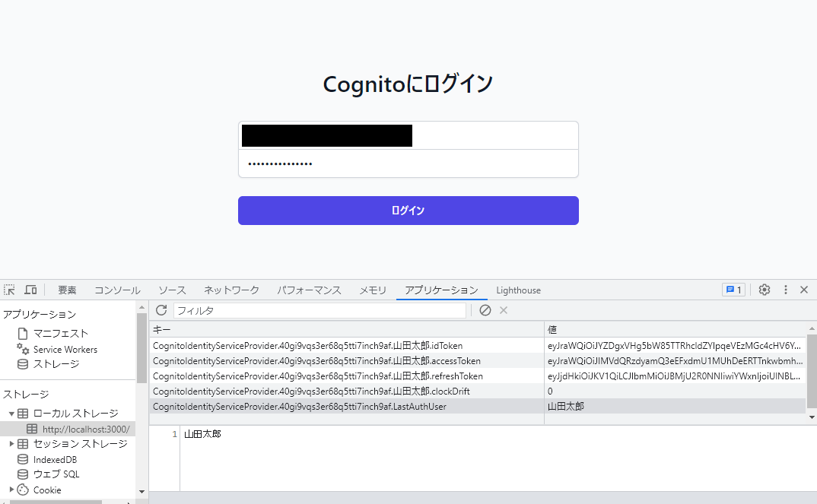Focus the username input field
Viewport: 817px width, 504px height.
(408, 135)
